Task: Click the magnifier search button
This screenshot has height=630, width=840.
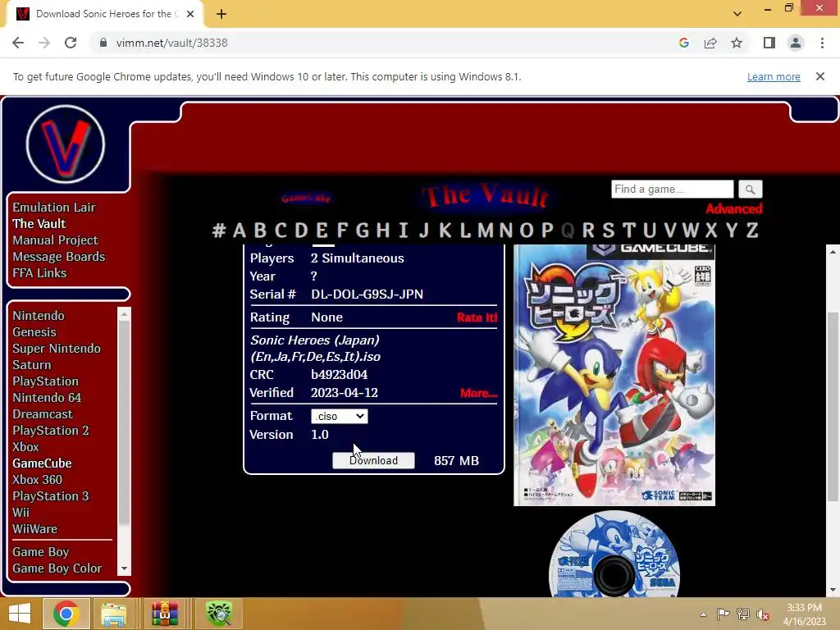Action: (x=750, y=189)
